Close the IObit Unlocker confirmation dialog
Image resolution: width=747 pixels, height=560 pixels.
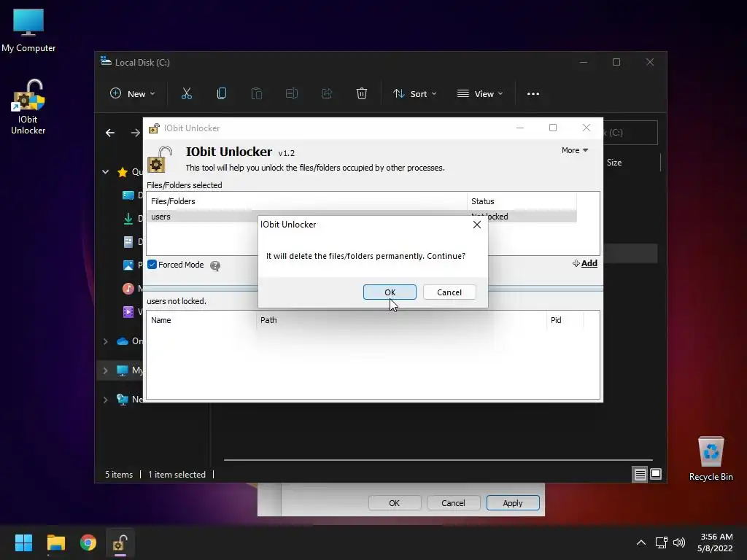click(477, 225)
